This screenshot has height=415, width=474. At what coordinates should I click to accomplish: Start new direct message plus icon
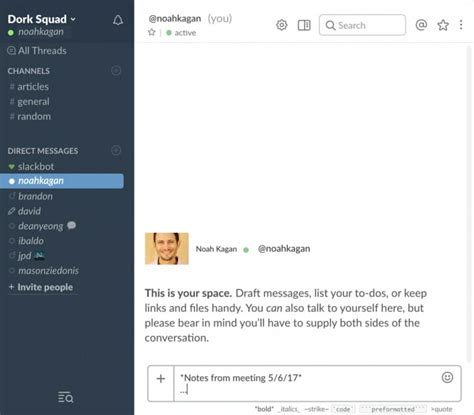pyautogui.click(x=116, y=150)
